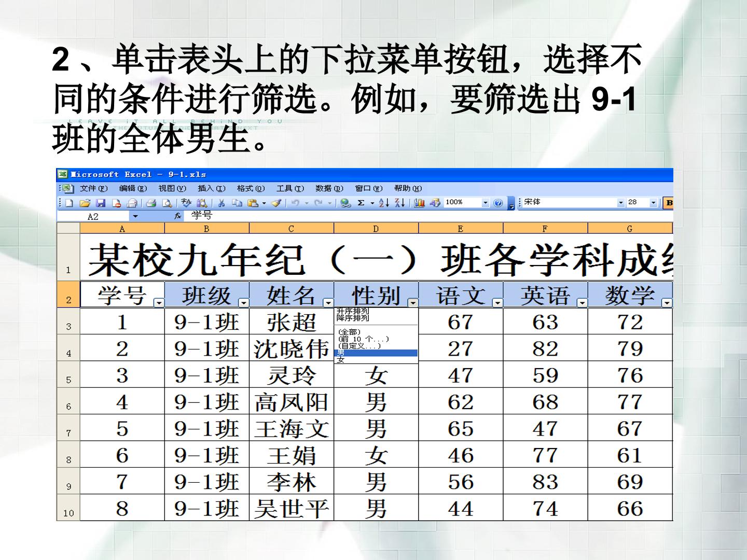The width and height of the screenshot is (747, 560).
Task: Toggle the 性别 column filter dropdown
Action: click(413, 303)
